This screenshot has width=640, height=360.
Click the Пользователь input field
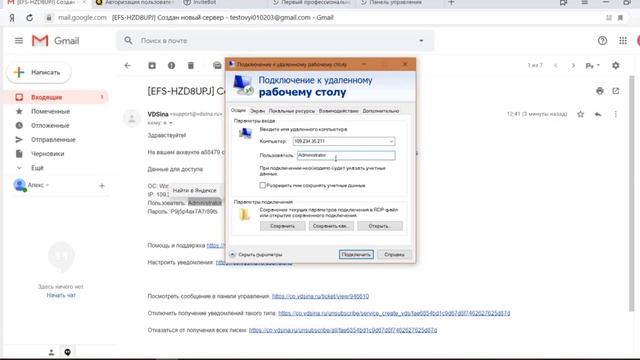pyautogui.click(x=346, y=156)
